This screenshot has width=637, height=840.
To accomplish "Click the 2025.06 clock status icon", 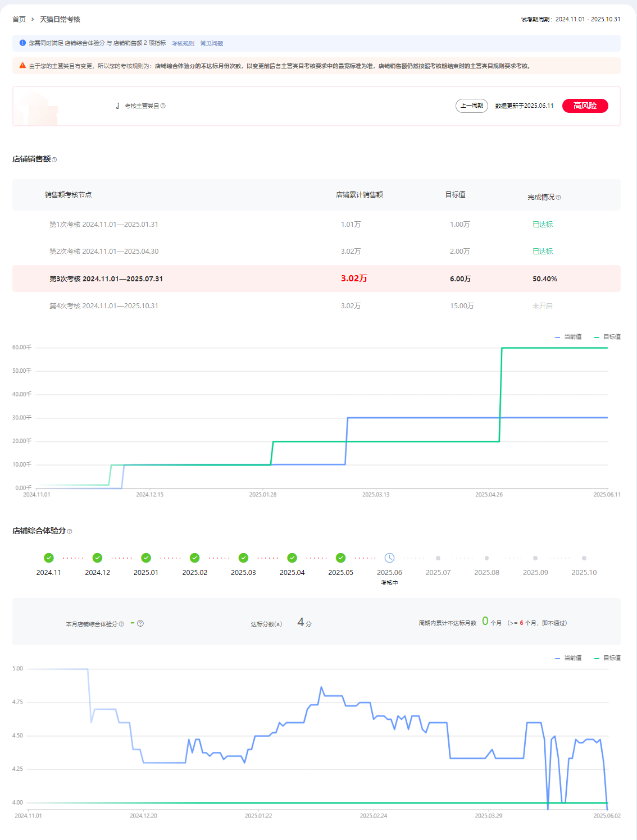I will pos(389,558).
